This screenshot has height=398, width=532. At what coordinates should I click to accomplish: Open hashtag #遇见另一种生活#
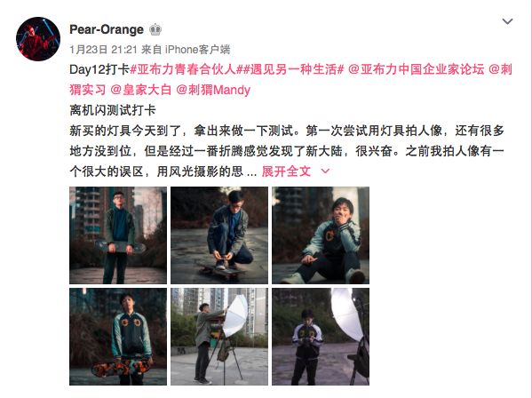pos(290,69)
